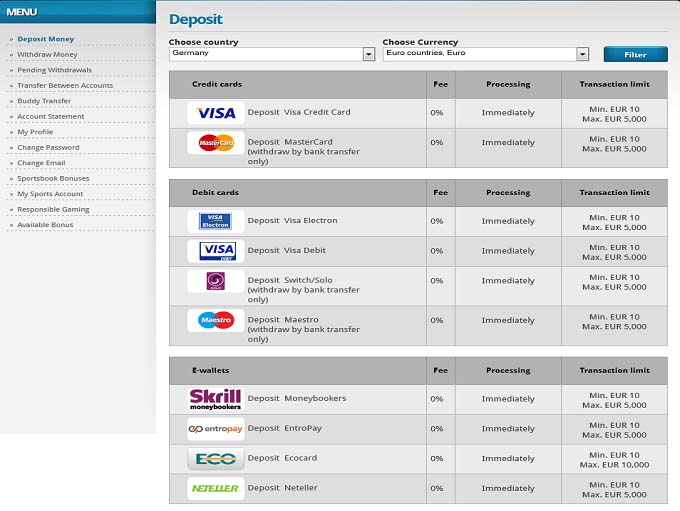Select Change Password in sidebar menu

tap(48, 147)
